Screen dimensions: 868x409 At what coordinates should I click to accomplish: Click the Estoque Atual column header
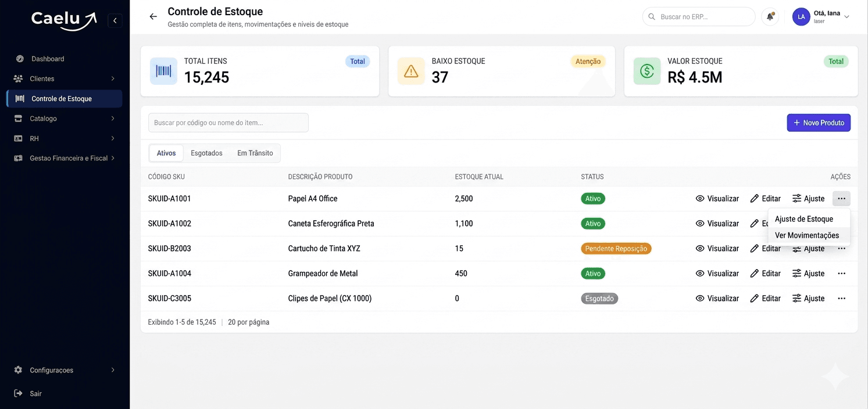(x=479, y=177)
